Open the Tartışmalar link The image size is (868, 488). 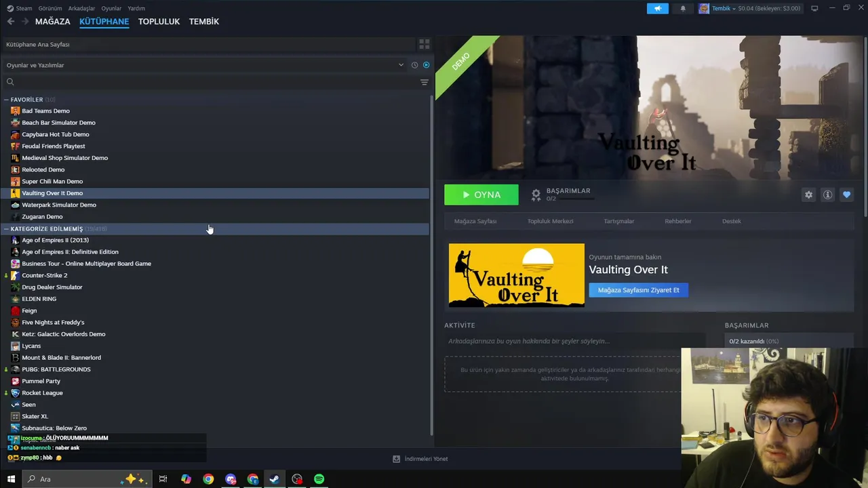619,221
